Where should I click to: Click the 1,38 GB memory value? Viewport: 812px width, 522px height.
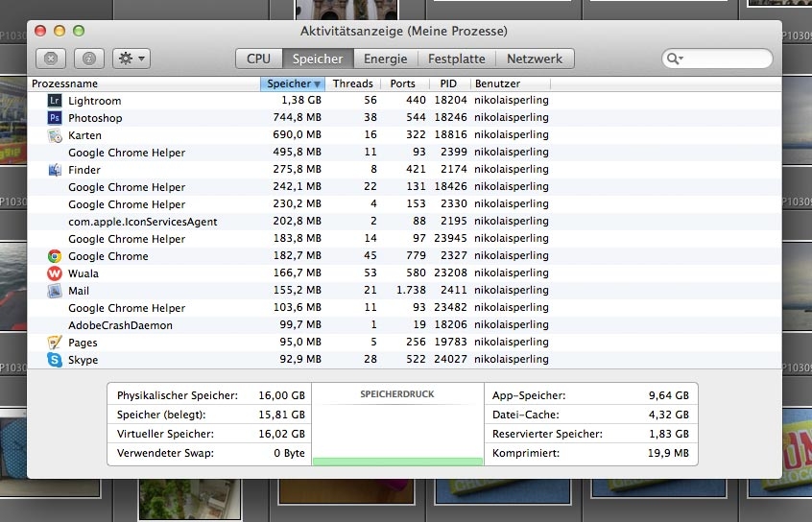tap(301, 100)
